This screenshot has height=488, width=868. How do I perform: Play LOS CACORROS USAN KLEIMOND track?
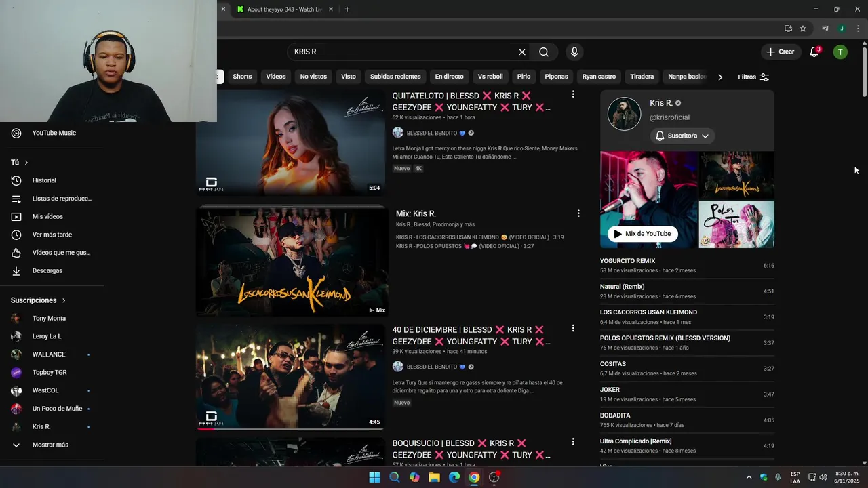(x=687, y=317)
